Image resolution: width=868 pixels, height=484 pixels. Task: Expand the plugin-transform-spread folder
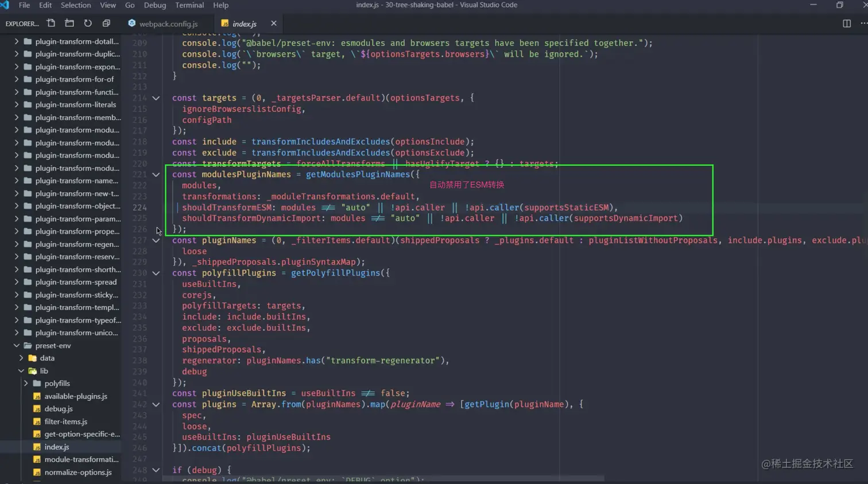point(17,282)
